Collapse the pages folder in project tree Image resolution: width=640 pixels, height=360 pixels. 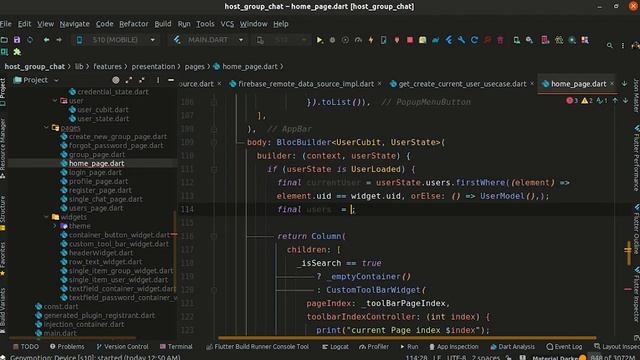click(46, 128)
